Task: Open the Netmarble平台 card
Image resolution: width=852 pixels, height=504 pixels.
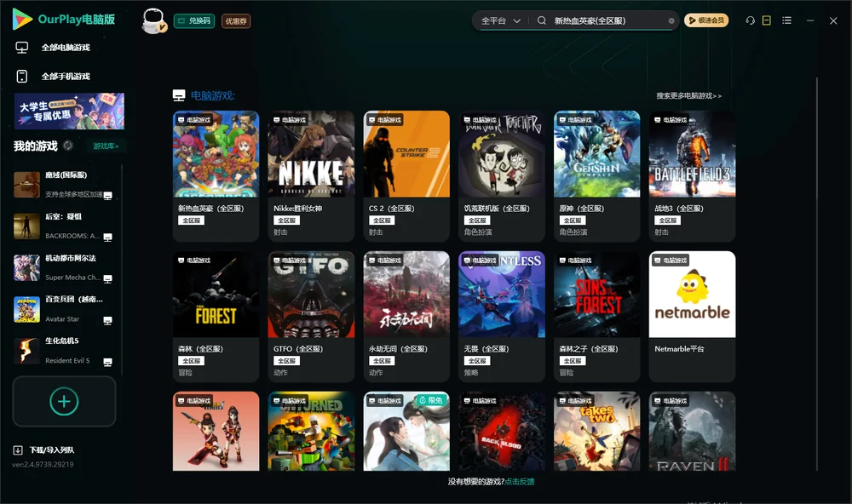Action: pyautogui.click(x=692, y=317)
